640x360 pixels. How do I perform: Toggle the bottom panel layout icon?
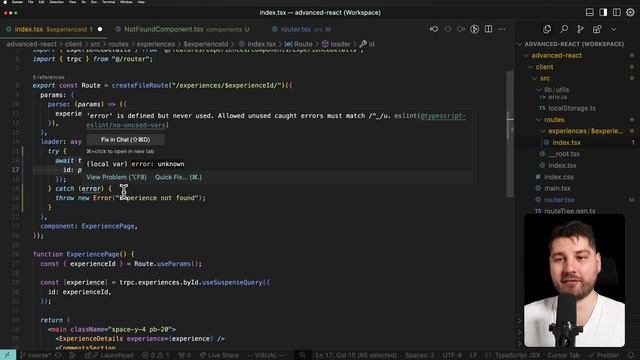pos(589,12)
